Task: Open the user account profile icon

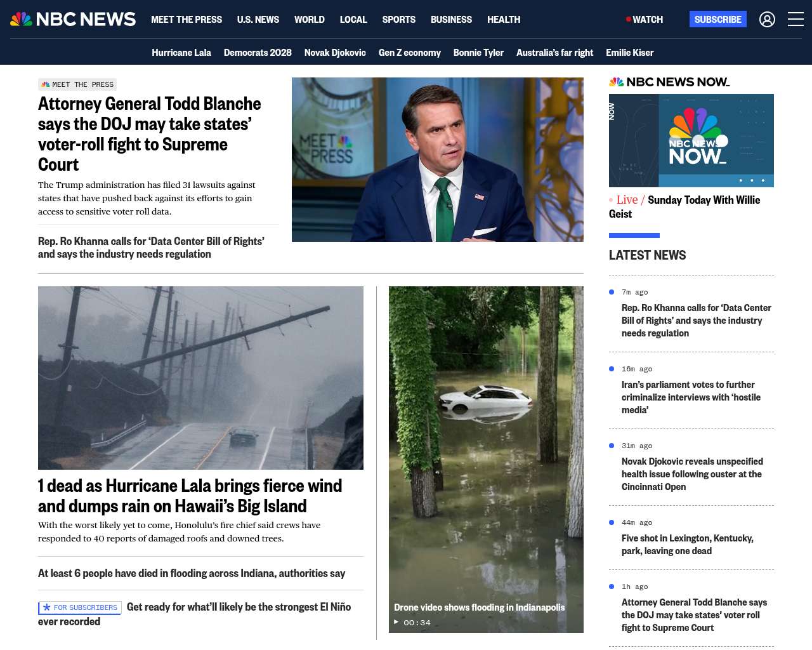Action: pyautogui.click(x=767, y=19)
